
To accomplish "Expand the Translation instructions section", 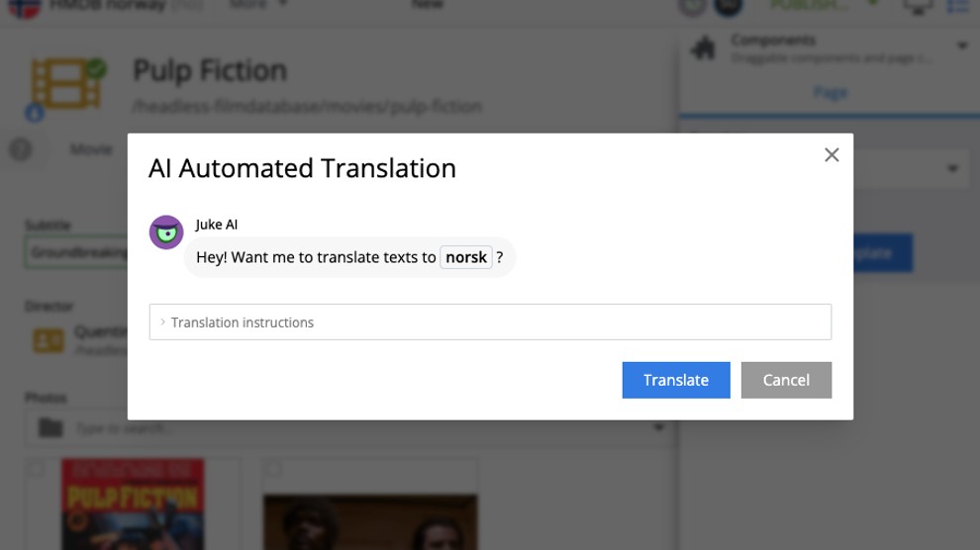I will [490, 322].
